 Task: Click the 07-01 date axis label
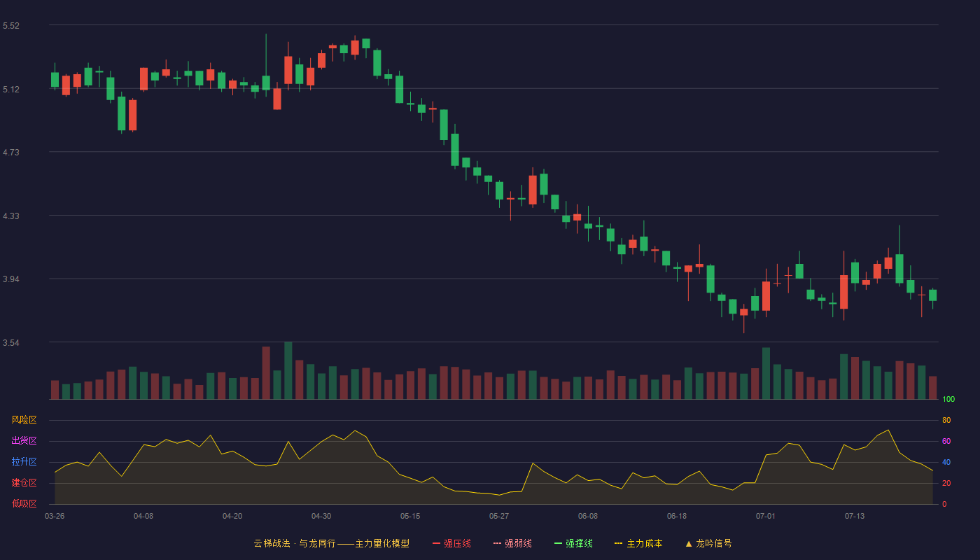point(766,516)
